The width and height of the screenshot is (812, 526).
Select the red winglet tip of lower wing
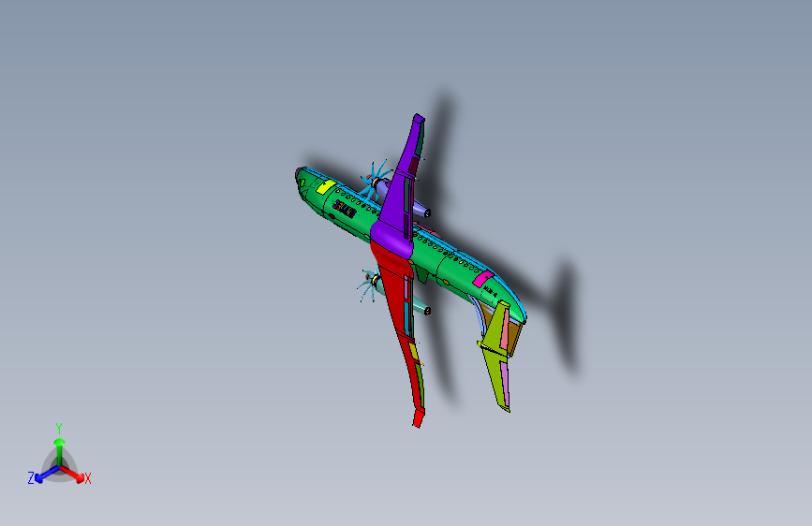click(x=418, y=417)
